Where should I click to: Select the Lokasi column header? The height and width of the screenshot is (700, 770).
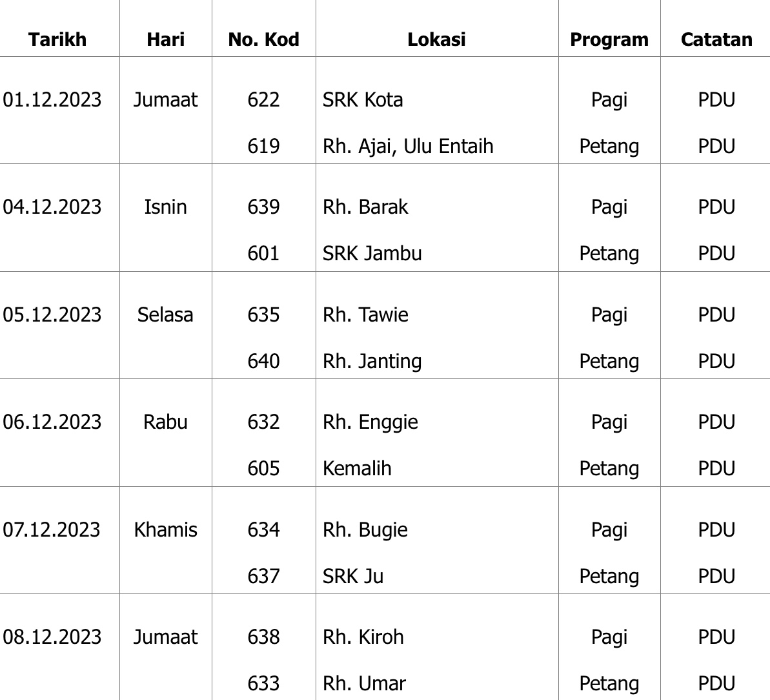click(x=436, y=39)
